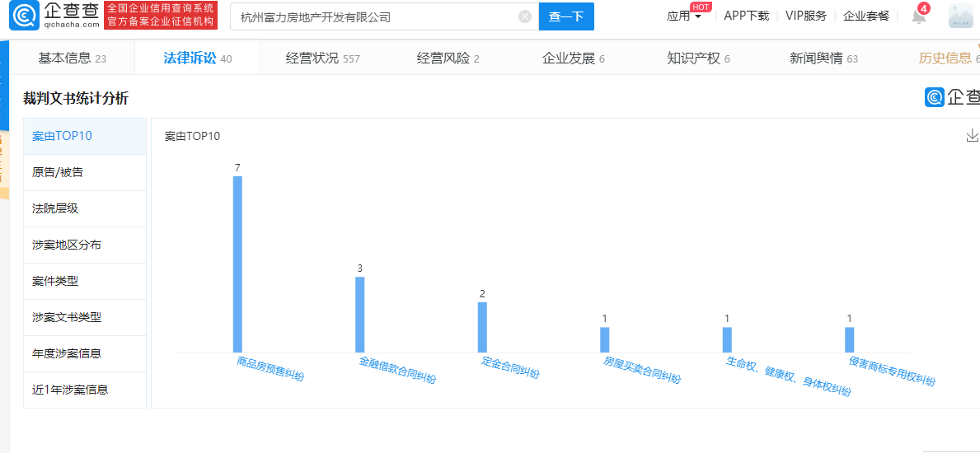Download the chart using download icon
This screenshot has width=980, height=453.
click(972, 136)
